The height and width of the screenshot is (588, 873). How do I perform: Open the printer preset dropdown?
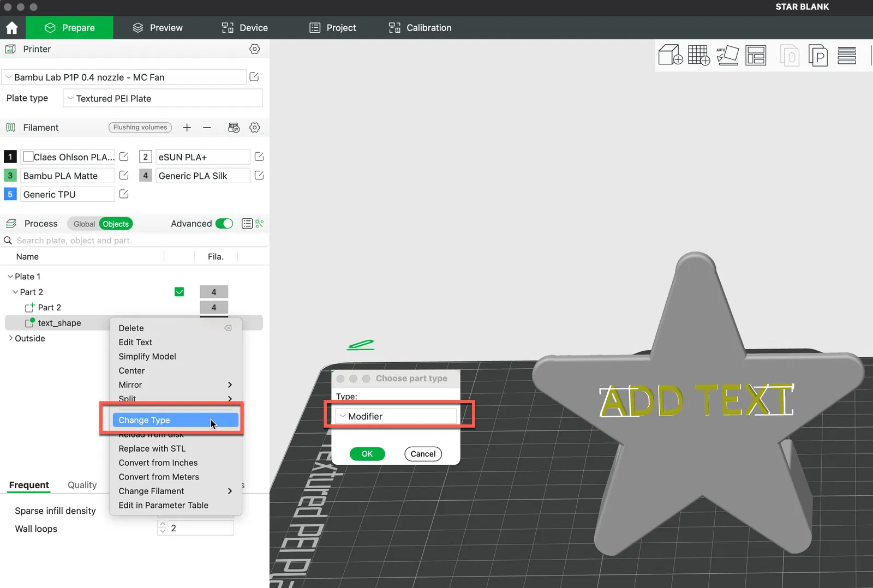[x=124, y=77]
